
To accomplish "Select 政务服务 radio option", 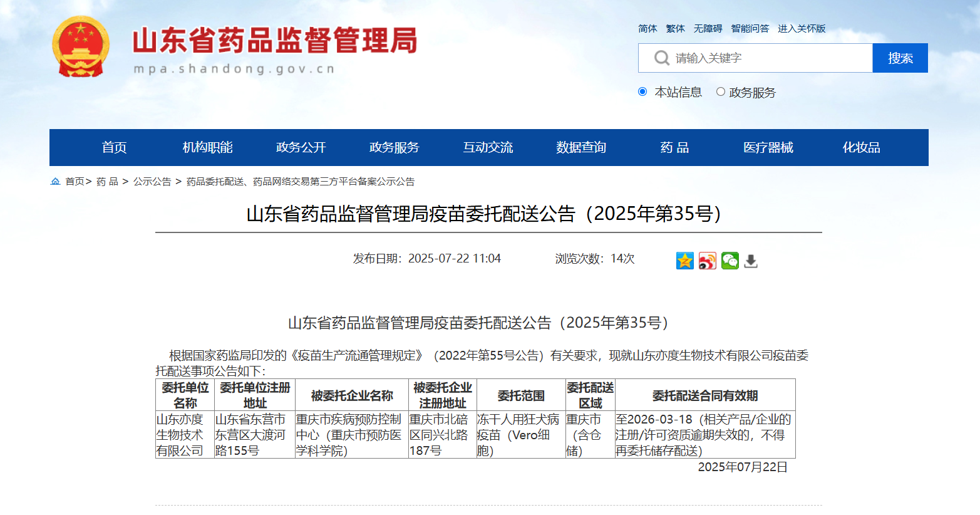I will point(721,91).
